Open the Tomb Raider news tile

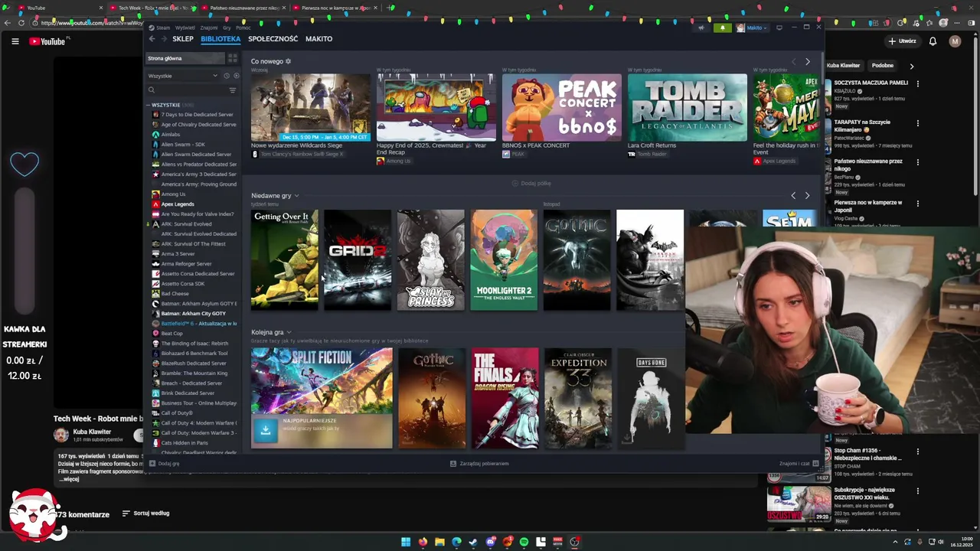[688, 107]
